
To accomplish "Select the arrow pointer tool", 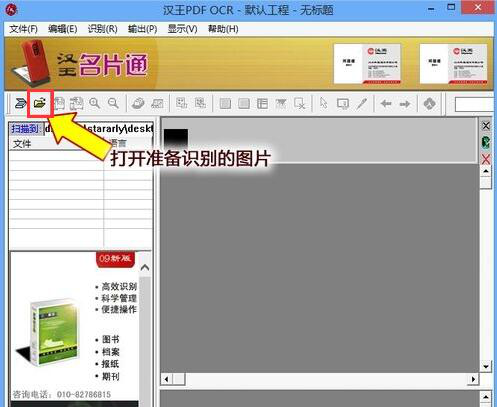I will 323,103.
